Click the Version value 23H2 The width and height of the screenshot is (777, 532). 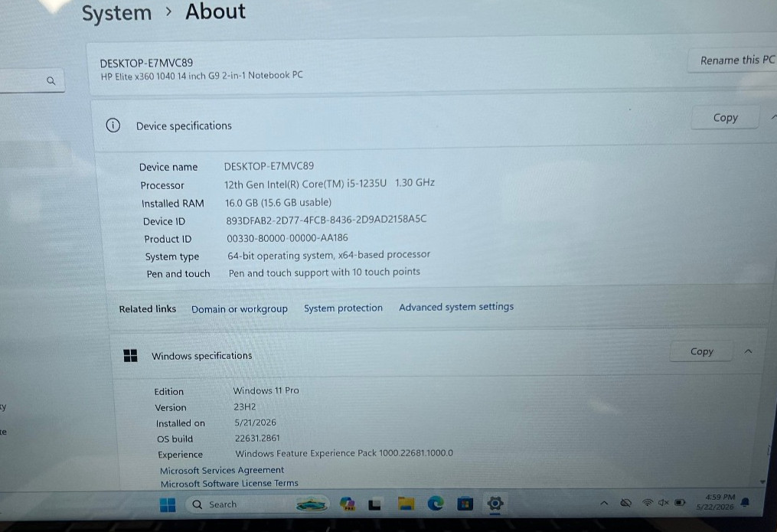pos(245,407)
